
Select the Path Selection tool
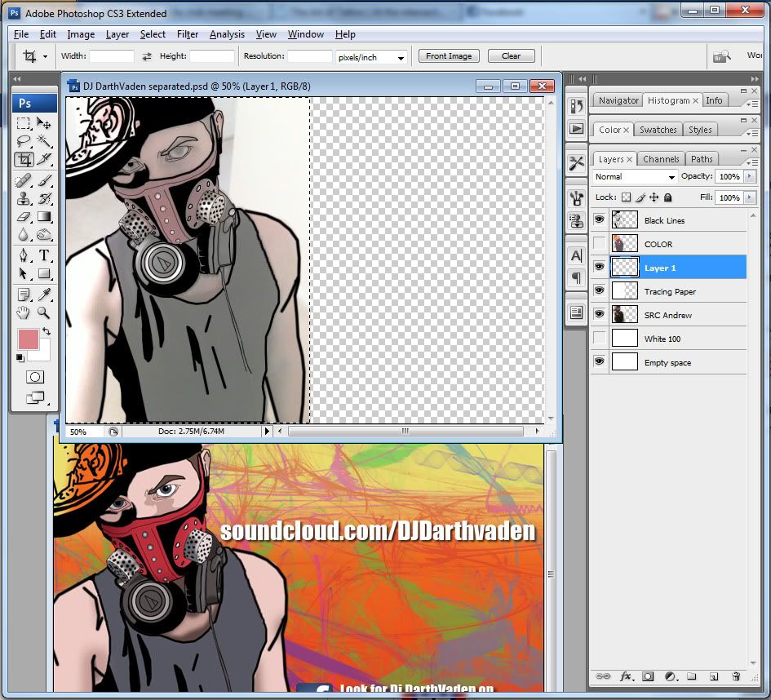click(24, 274)
